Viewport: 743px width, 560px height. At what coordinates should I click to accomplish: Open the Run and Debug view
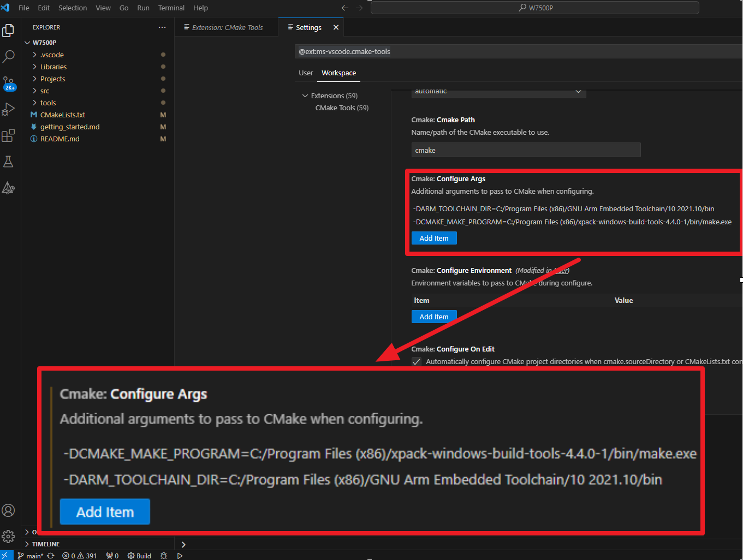[x=8, y=109]
